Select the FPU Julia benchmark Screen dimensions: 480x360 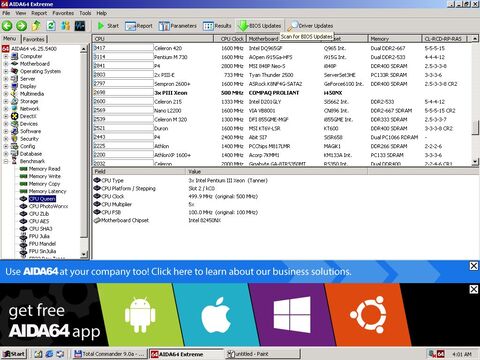39,236
